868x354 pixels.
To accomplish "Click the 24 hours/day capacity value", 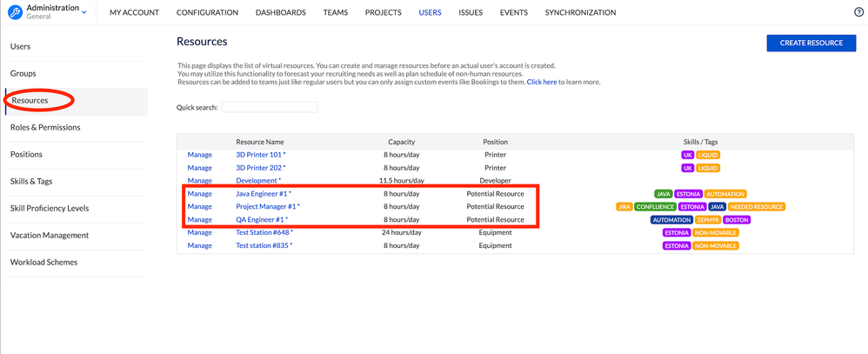I will click(401, 233).
